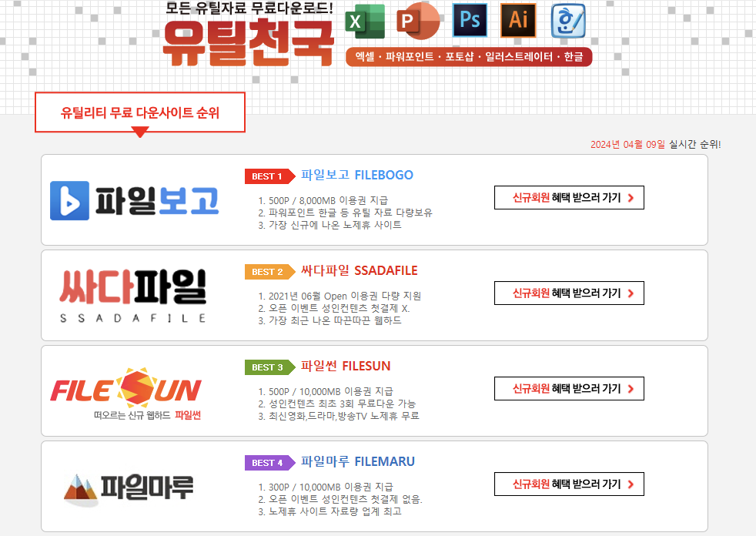Open the 파일보고 logo image

[x=135, y=200]
